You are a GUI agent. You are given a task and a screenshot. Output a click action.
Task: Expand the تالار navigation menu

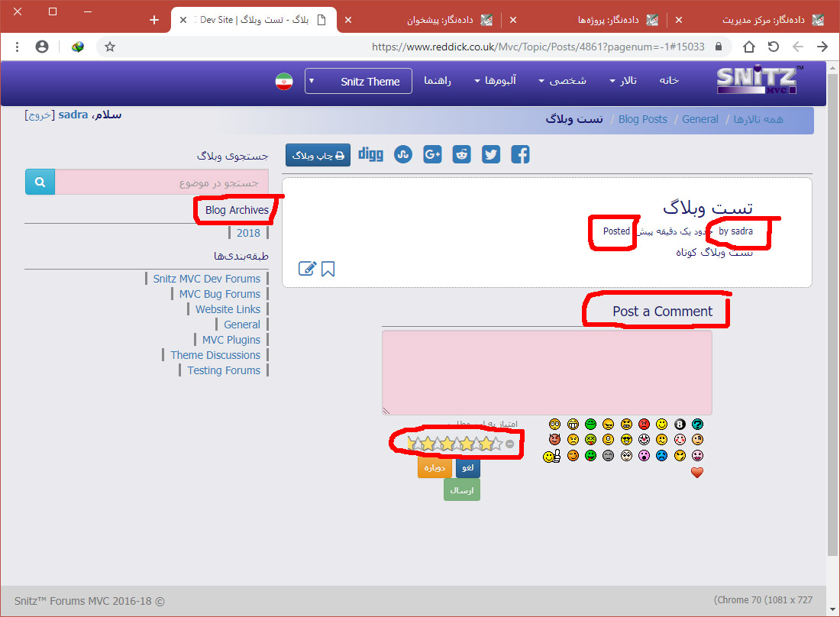[x=623, y=81]
